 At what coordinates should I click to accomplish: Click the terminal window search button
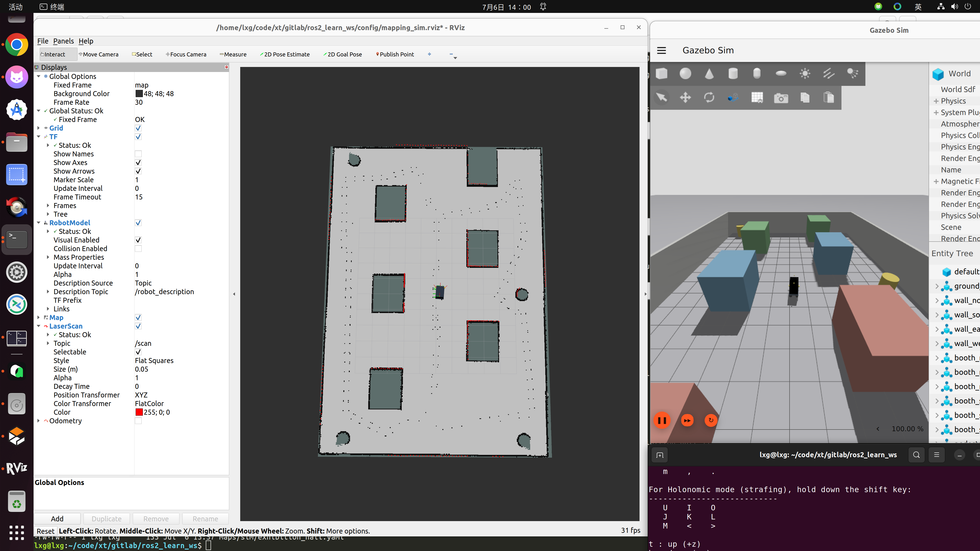916,455
